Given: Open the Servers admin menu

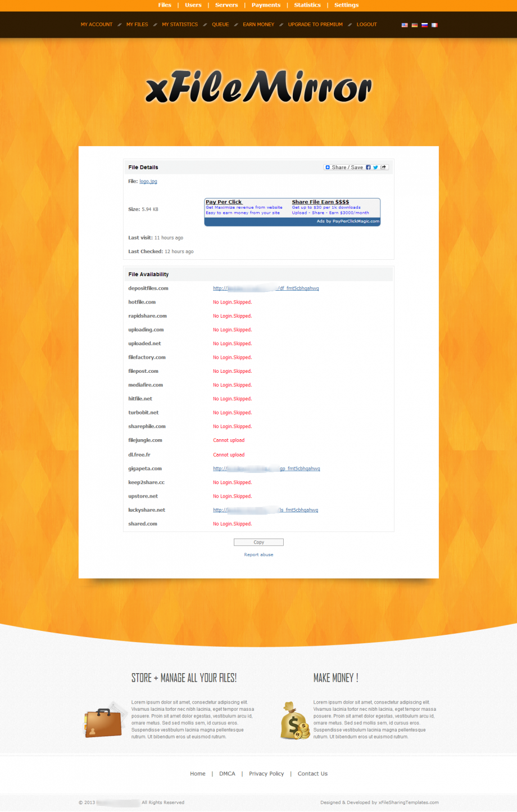Looking at the screenshot, I should pos(226,5).
